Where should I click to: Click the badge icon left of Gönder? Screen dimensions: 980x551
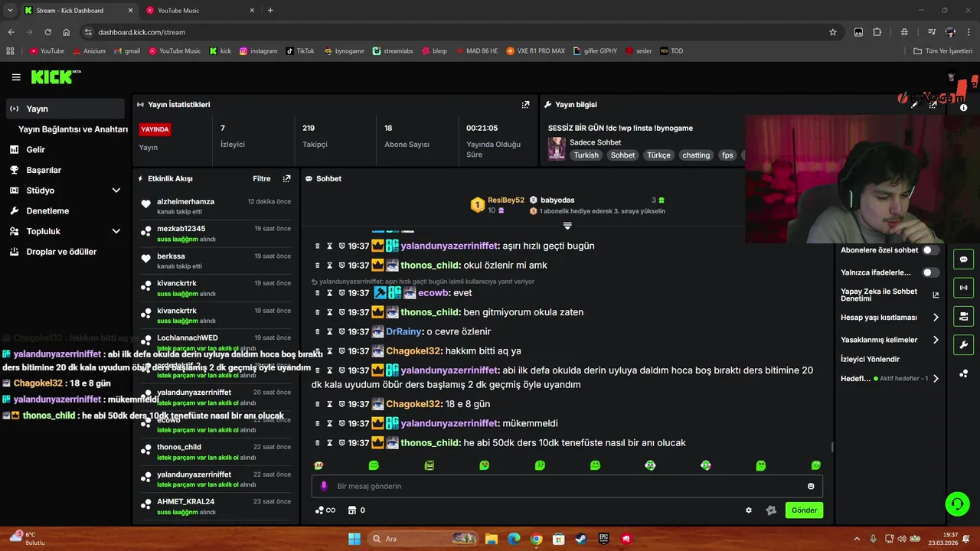[x=771, y=510]
